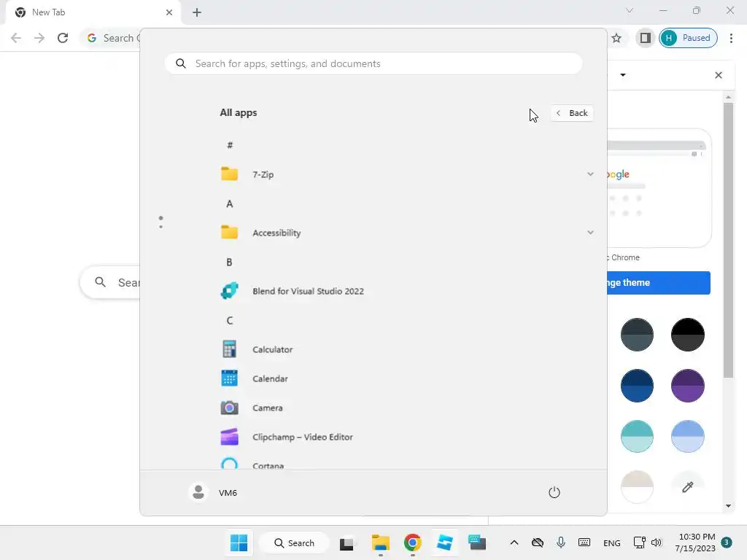
Task: Open the volume control in tray
Action: coord(657,542)
